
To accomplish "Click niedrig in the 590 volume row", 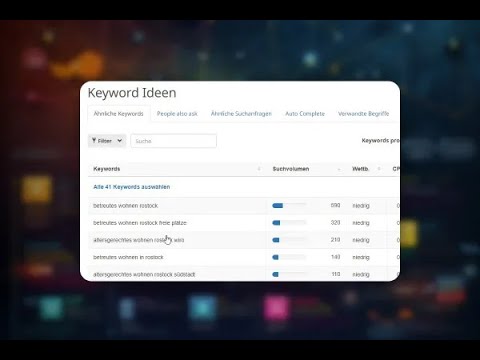I will point(361,206).
